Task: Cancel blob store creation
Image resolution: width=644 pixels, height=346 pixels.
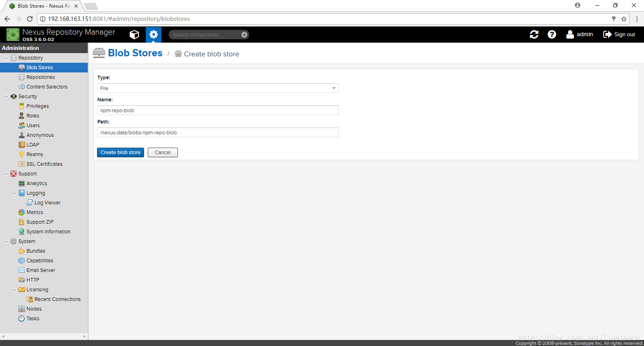Action: (163, 152)
